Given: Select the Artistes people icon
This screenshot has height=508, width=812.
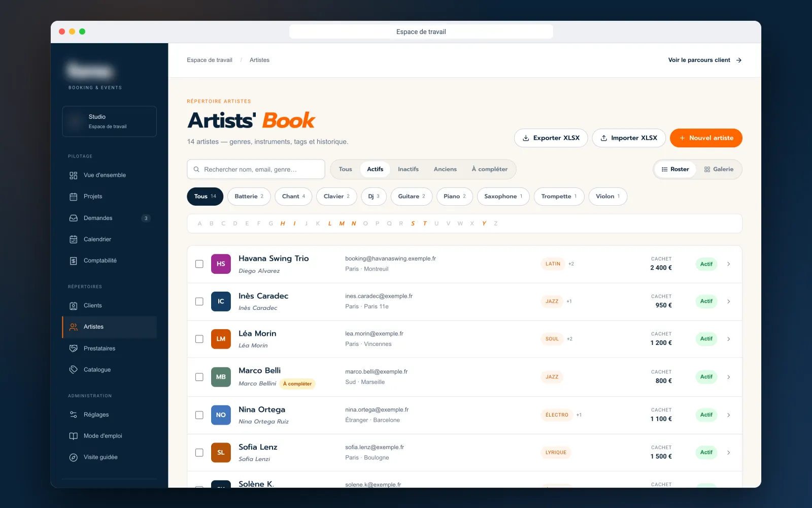Looking at the screenshot, I should [x=74, y=327].
